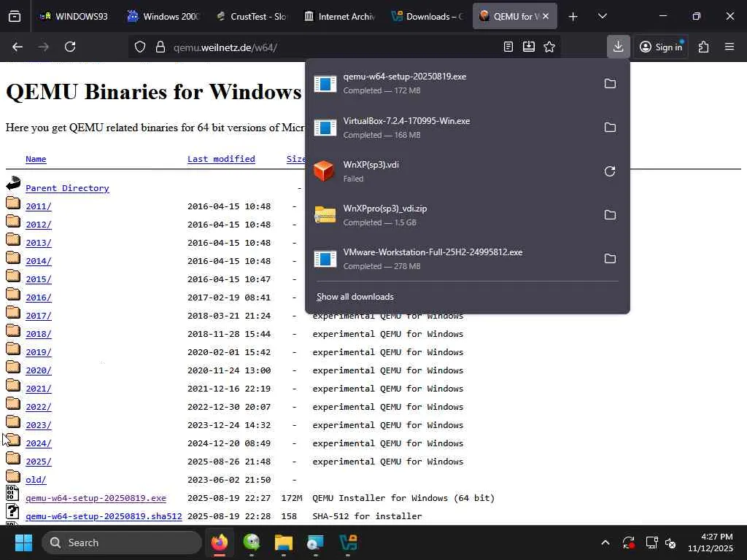Show VirtualBox-7.2.4 installer in its folder
Viewport: 747px width, 560px height.
click(x=610, y=128)
